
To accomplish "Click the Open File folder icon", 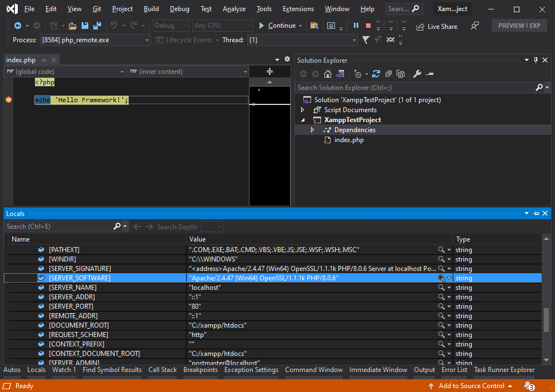I will pos(73,26).
